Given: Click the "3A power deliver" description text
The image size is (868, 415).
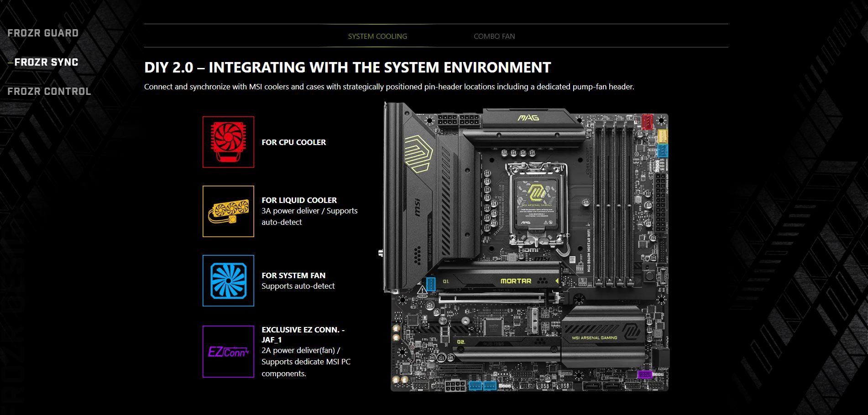Looking at the screenshot, I should [x=309, y=217].
